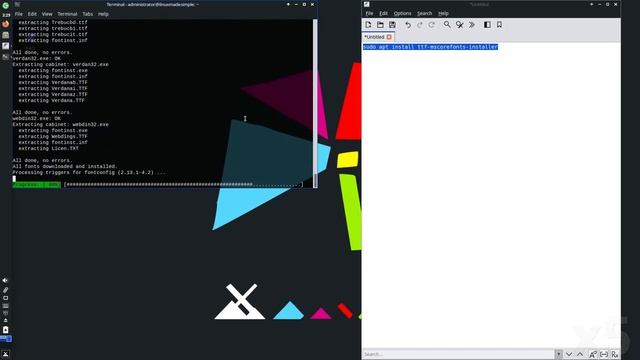
Task: Click the selected sudo apt install text line
Action: pyautogui.click(x=430, y=47)
